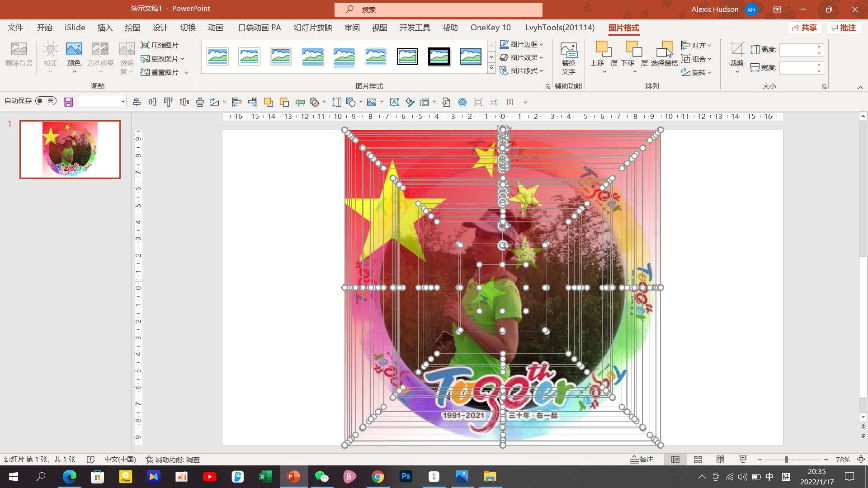Image resolution: width=868 pixels, height=488 pixels.
Task: Toggle the AutoSave switch
Action: (x=46, y=101)
